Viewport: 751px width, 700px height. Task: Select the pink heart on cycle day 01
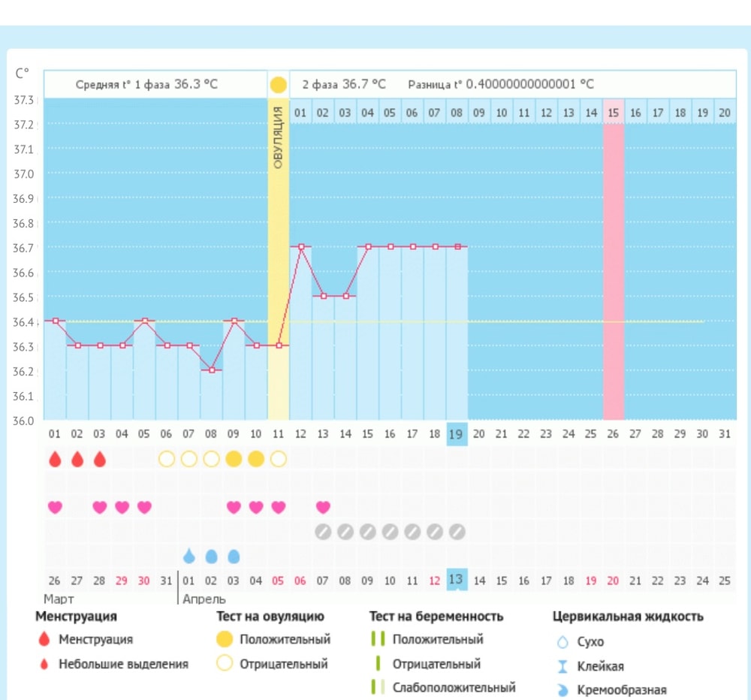point(55,507)
